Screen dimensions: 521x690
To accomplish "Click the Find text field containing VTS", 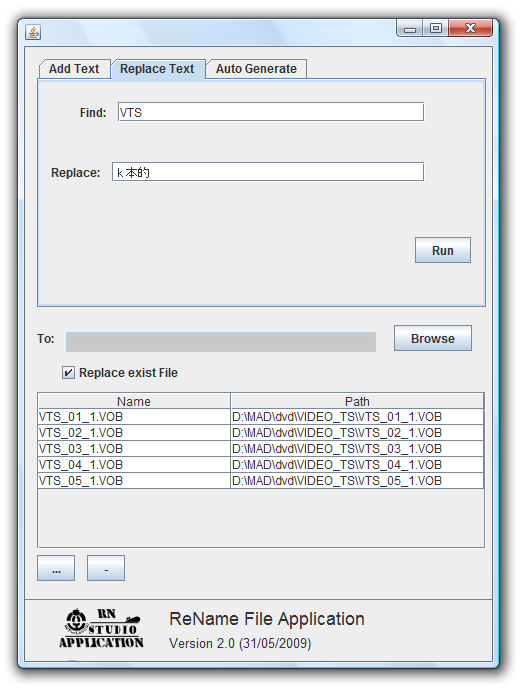I will [271, 112].
